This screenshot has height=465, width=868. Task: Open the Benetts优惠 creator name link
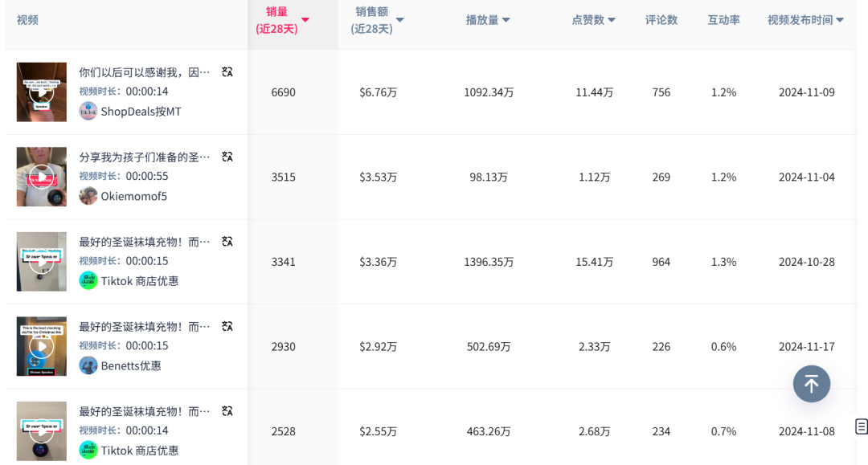[x=131, y=365]
